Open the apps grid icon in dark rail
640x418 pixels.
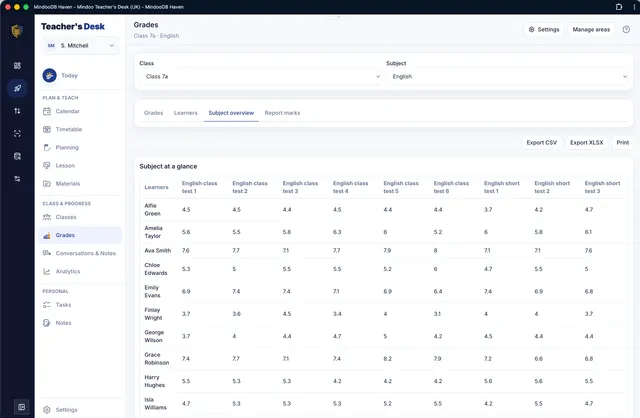(17, 66)
